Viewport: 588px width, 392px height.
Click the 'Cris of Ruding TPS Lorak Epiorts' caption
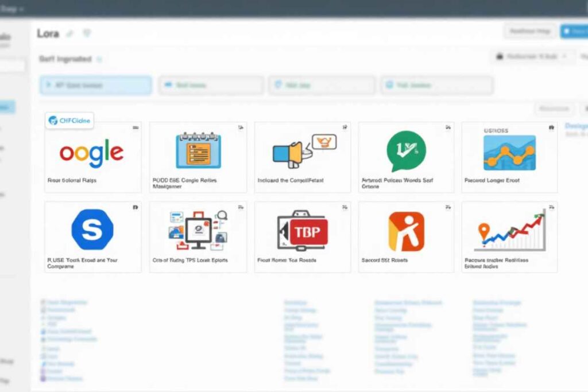190,260
